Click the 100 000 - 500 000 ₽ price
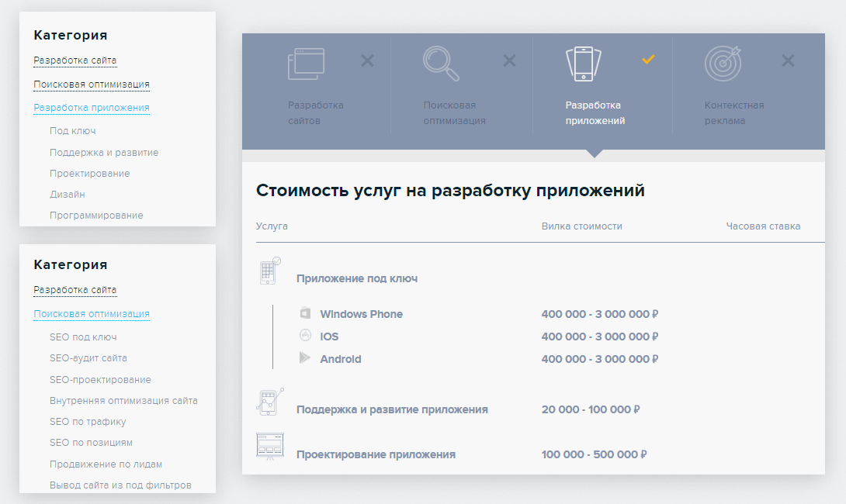The height and width of the screenshot is (504, 846). point(594,454)
